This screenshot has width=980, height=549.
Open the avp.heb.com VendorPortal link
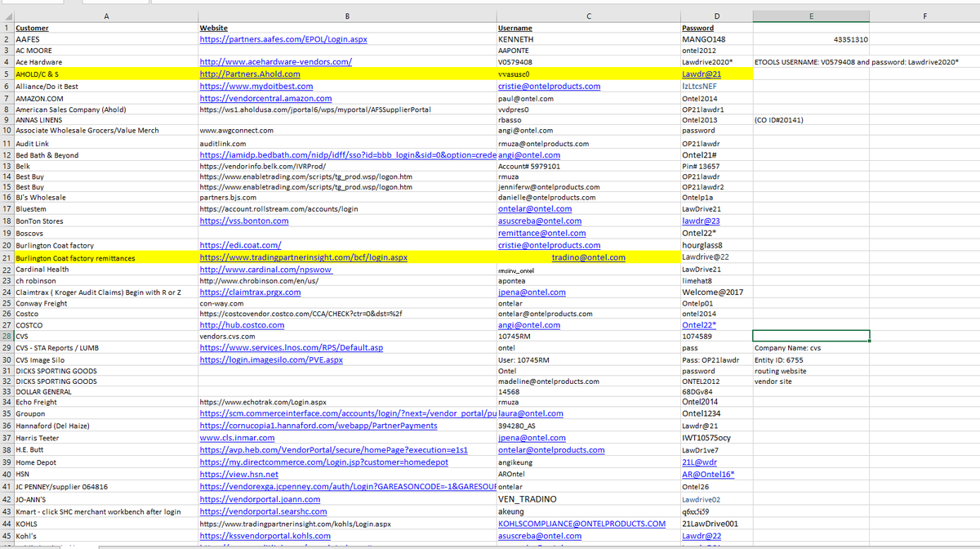[333, 449]
